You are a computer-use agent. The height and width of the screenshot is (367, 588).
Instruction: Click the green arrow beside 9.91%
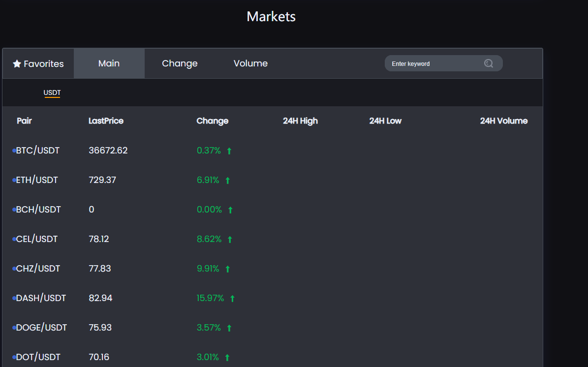click(227, 269)
